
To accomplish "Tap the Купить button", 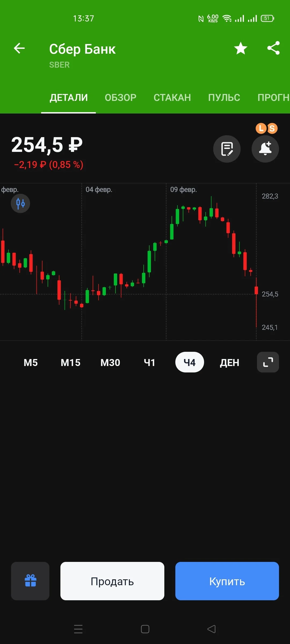I will click(227, 581).
